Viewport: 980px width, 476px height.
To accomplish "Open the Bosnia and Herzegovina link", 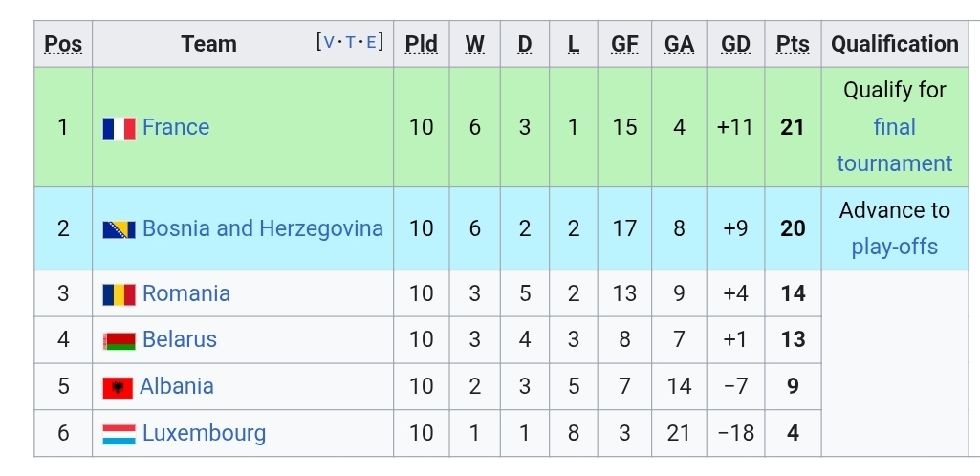I will 262,228.
